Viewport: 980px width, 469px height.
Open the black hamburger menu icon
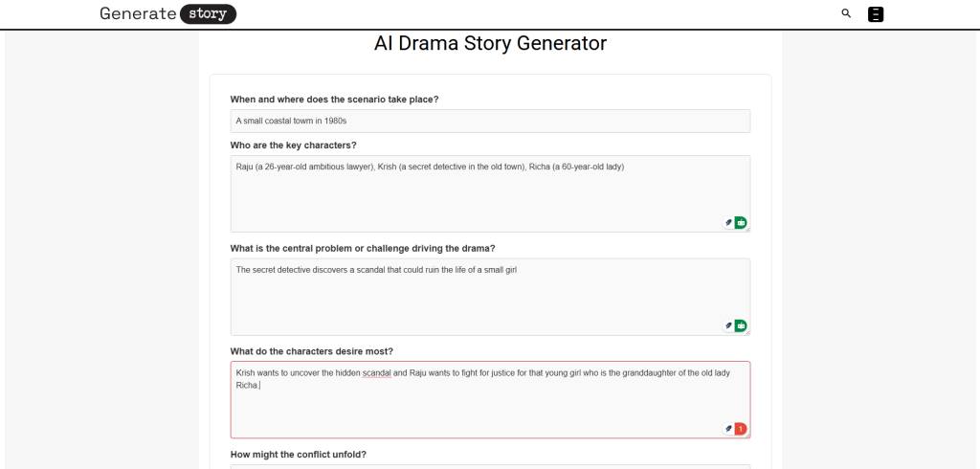[875, 13]
